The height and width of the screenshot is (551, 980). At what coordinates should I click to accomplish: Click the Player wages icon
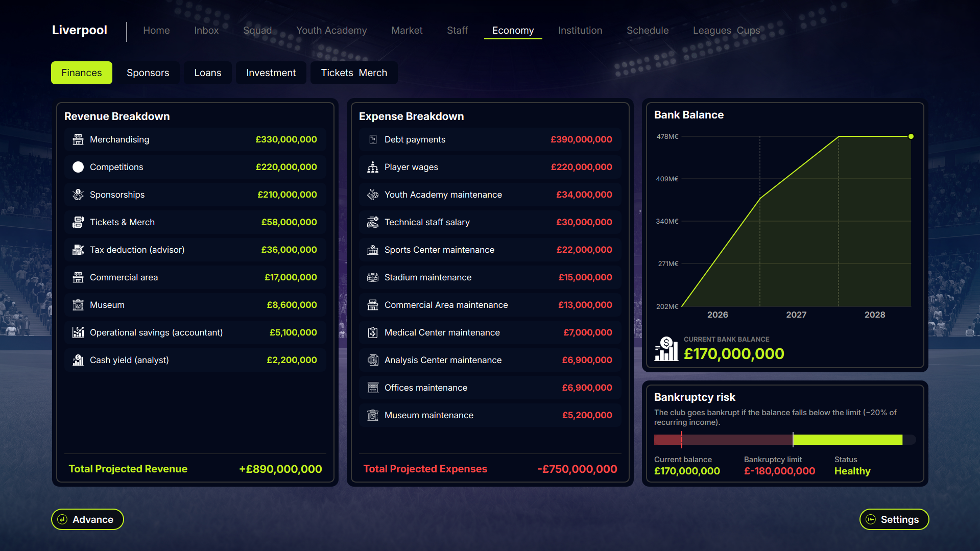click(x=373, y=167)
